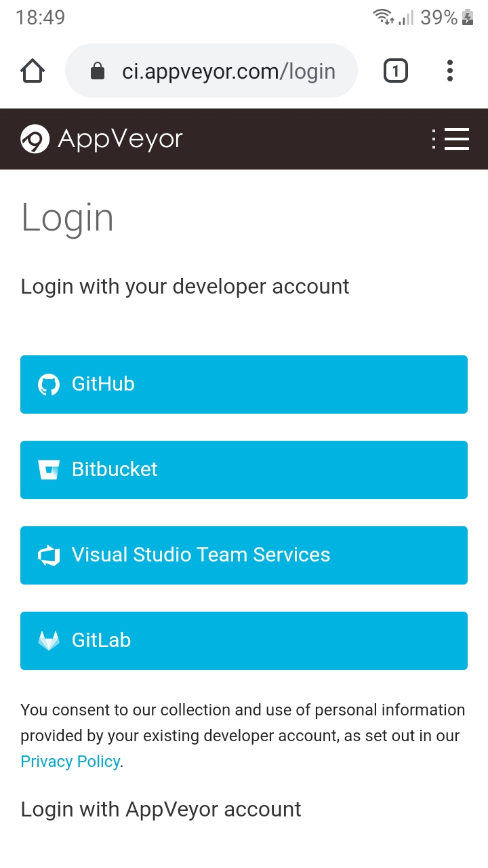Screen dimensions: 488x868
Task: Tap "Login with your developer account" text
Action: 185,287
